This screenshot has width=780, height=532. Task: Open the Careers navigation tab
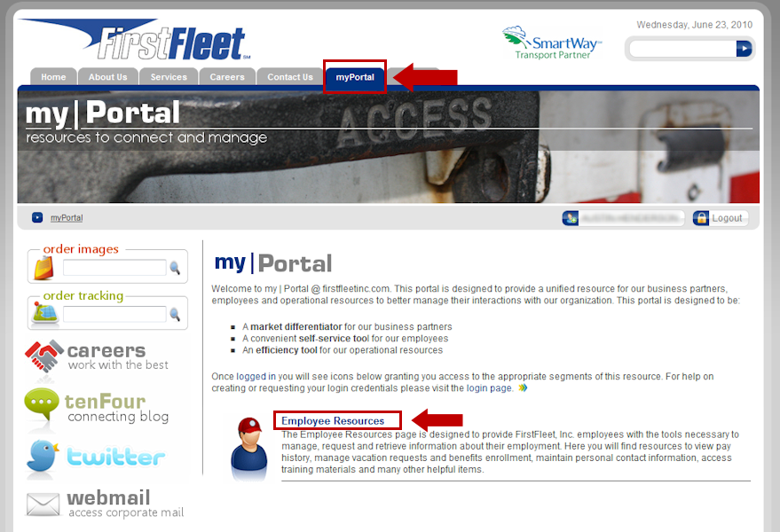227,77
